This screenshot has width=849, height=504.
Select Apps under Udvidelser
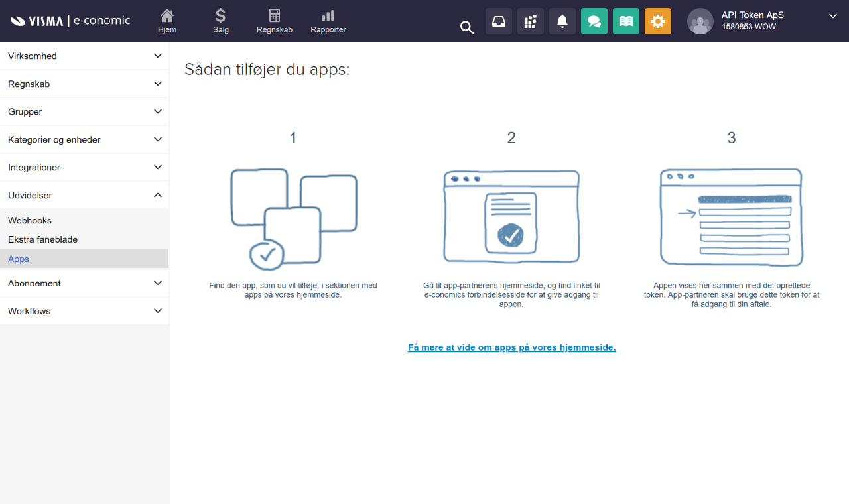click(18, 259)
